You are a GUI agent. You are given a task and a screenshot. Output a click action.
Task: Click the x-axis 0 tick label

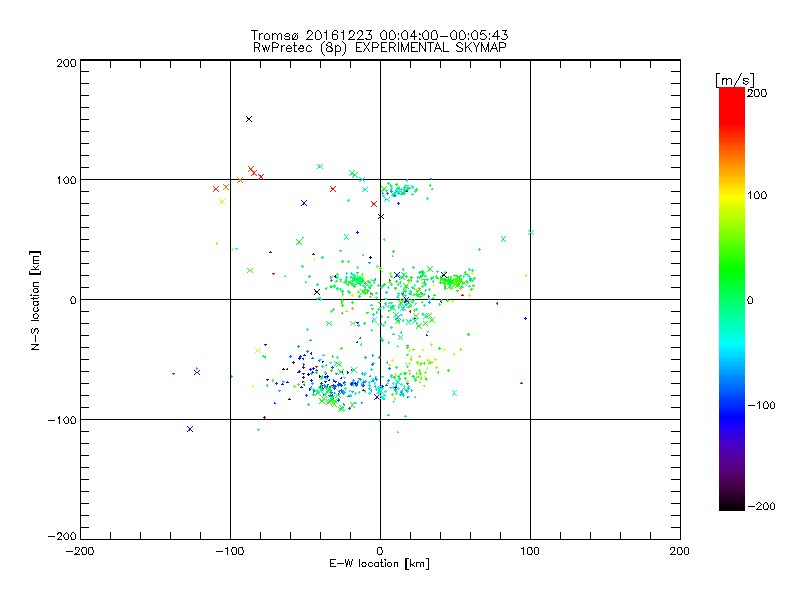click(380, 550)
